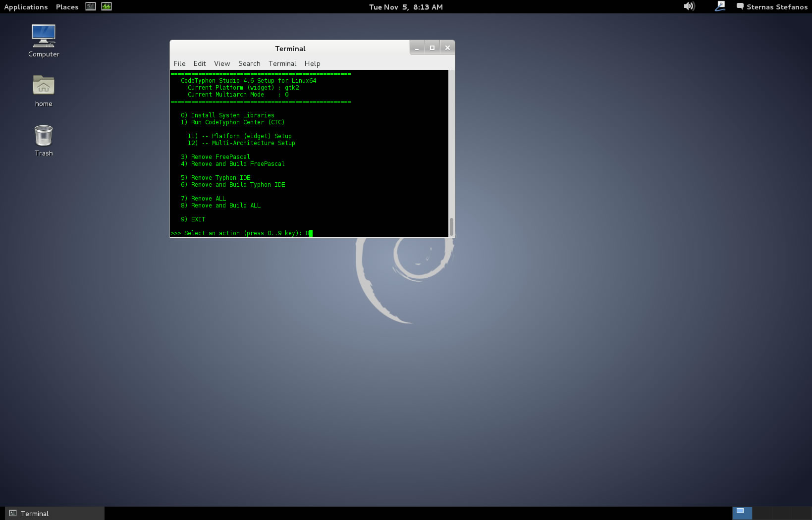Click the '9) EXIT' line

[x=193, y=219]
